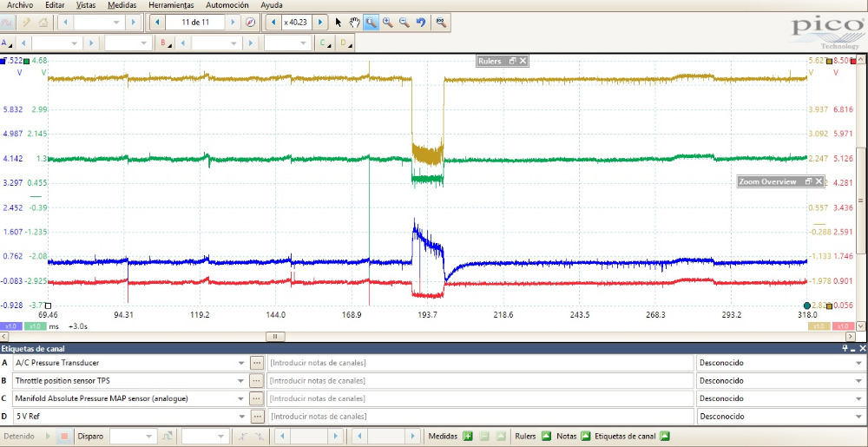Toggle the Rulers panel display
This screenshot has width=868, height=447.
click(x=546, y=436)
